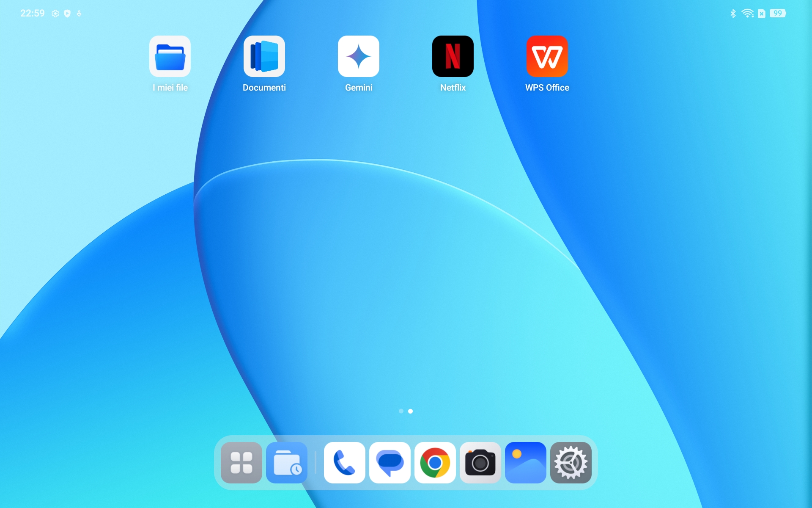812x508 pixels.
Task: Tap the "I miei file" label
Action: pos(170,88)
